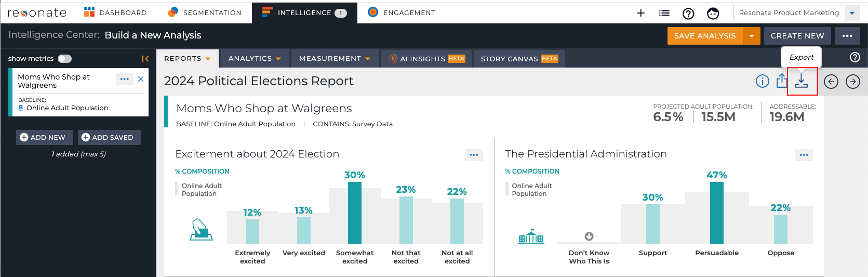
Task: Click the 47% Persuadable bar
Action: [x=717, y=213]
